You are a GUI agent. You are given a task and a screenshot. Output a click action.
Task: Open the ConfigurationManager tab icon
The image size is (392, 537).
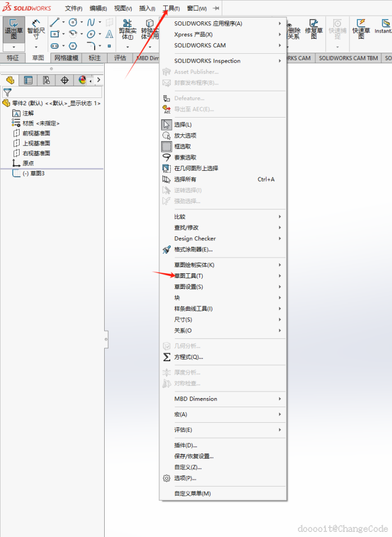(46, 80)
